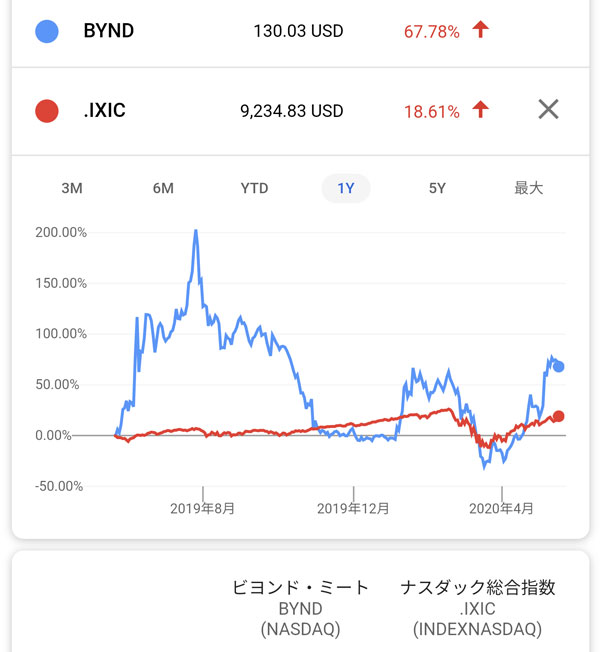600x652 pixels.
Task: Select the 1Y range pill
Action: pos(346,188)
